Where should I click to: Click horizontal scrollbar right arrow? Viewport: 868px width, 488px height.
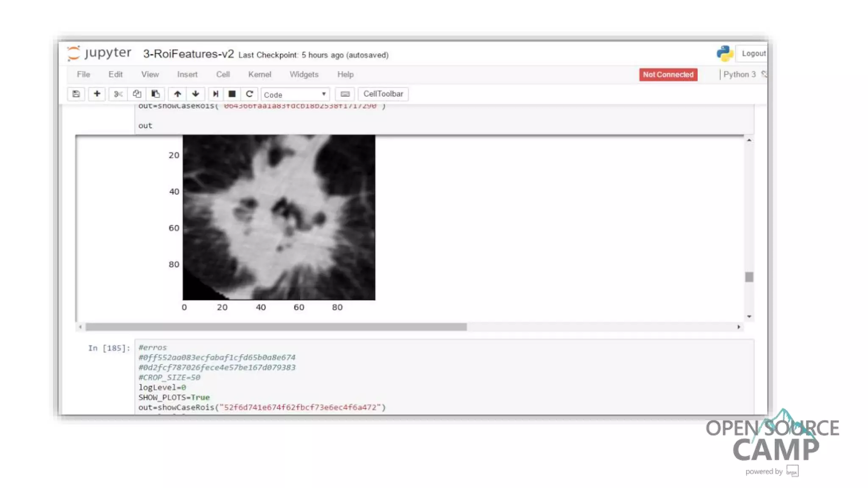(x=739, y=327)
